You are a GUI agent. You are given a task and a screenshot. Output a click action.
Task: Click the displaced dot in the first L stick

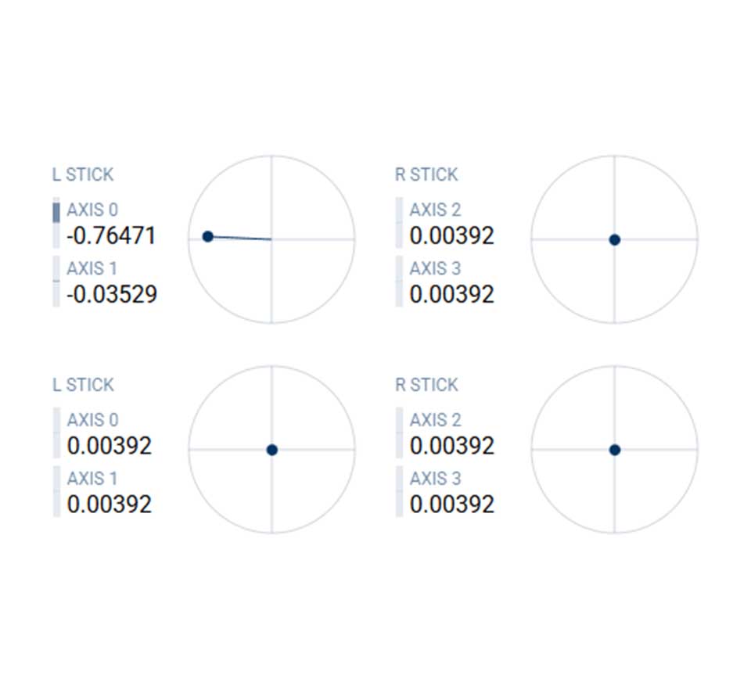coord(207,236)
